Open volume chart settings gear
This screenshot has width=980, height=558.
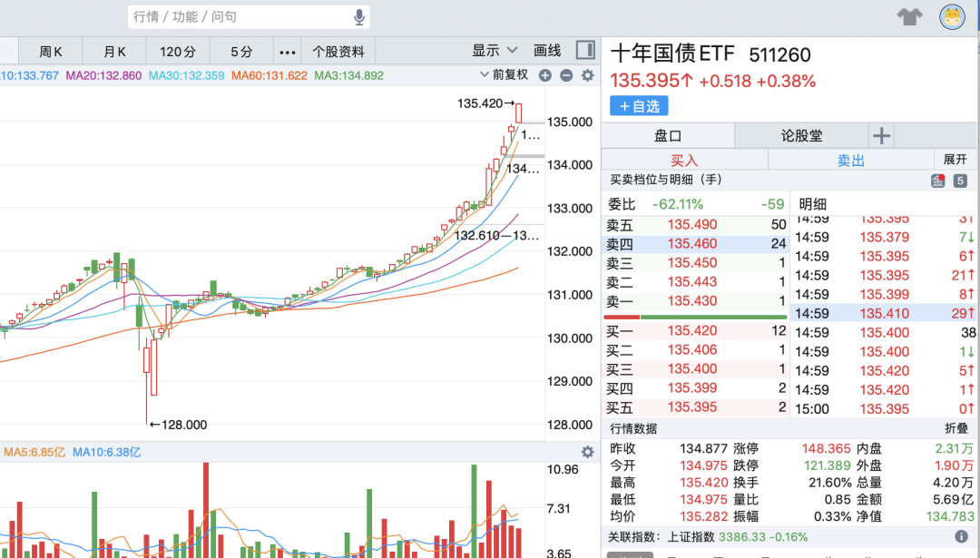click(x=587, y=452)
